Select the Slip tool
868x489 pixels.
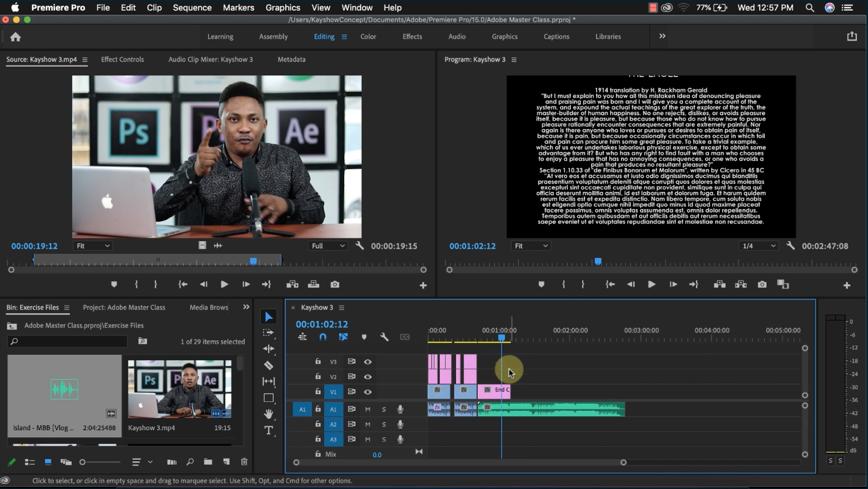click(269, 381)
